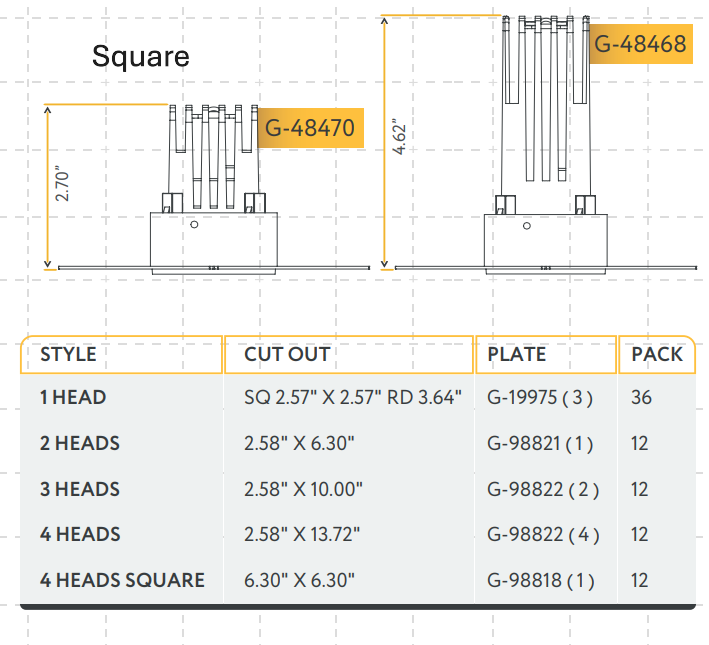The width and height of the screenshot is (709, 645).
Task: Select the 4 HEADS SQUARE row label
Action: pyautogui.click(x=122, y=580)
